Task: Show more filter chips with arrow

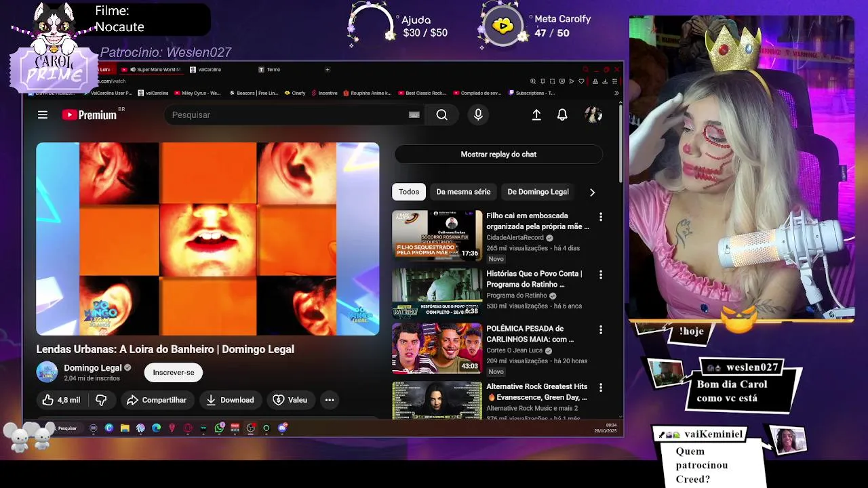Action: click(x=592, y=192)
